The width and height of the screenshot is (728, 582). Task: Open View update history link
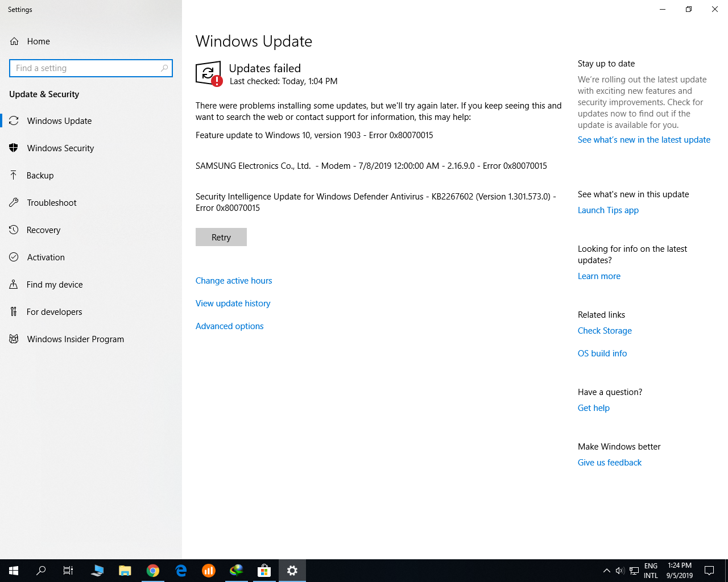coord(233,304)
